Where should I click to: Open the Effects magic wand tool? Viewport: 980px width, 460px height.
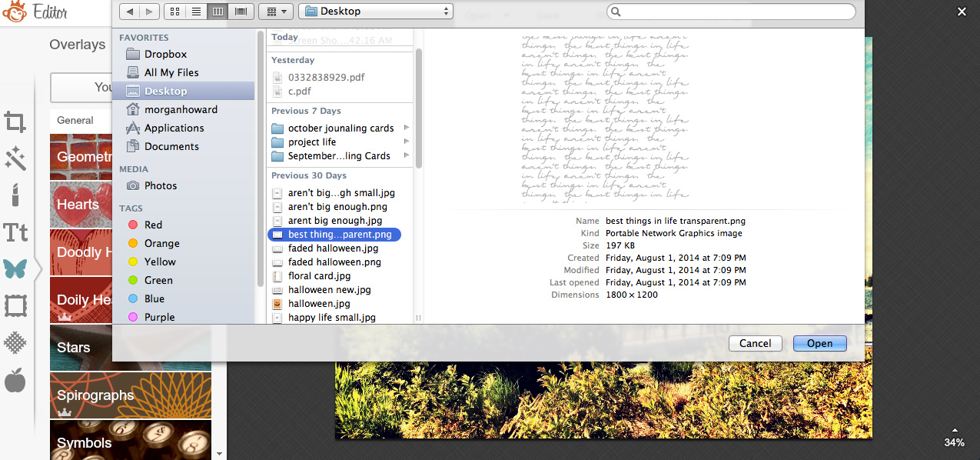point(15,159)
